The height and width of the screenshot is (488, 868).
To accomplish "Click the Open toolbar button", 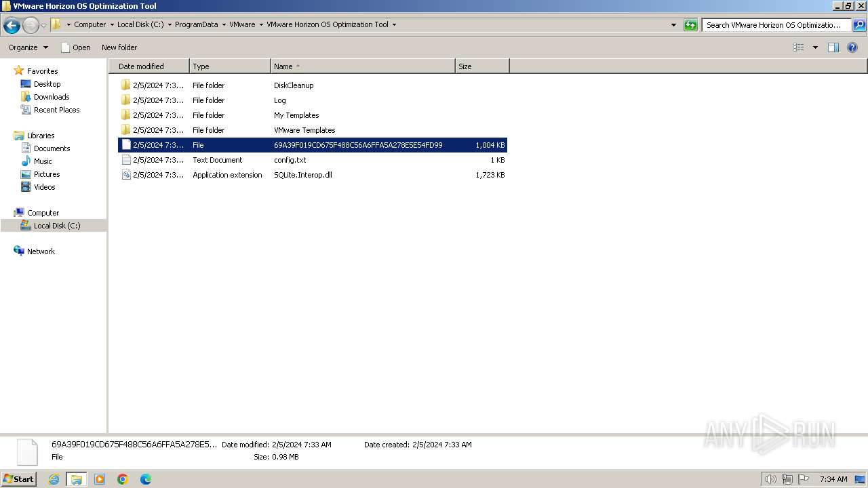I will (75, 47).
